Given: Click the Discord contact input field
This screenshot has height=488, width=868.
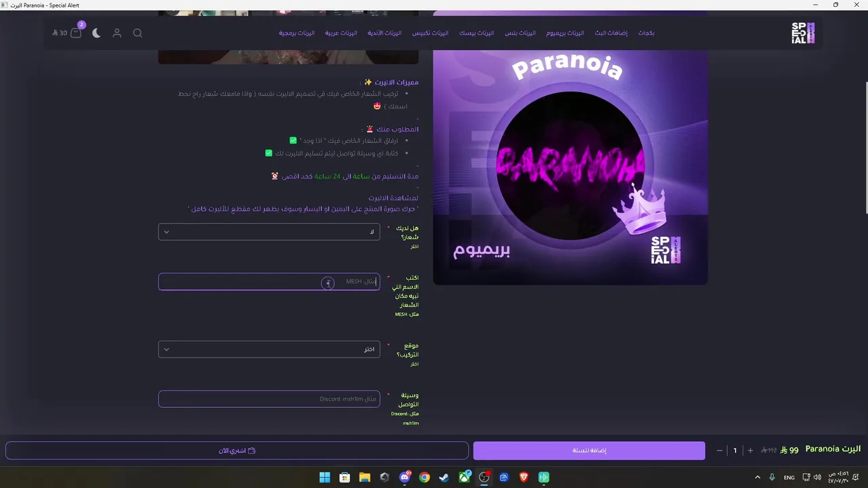Looking at the screenshot, I should (x=269, y=399).
